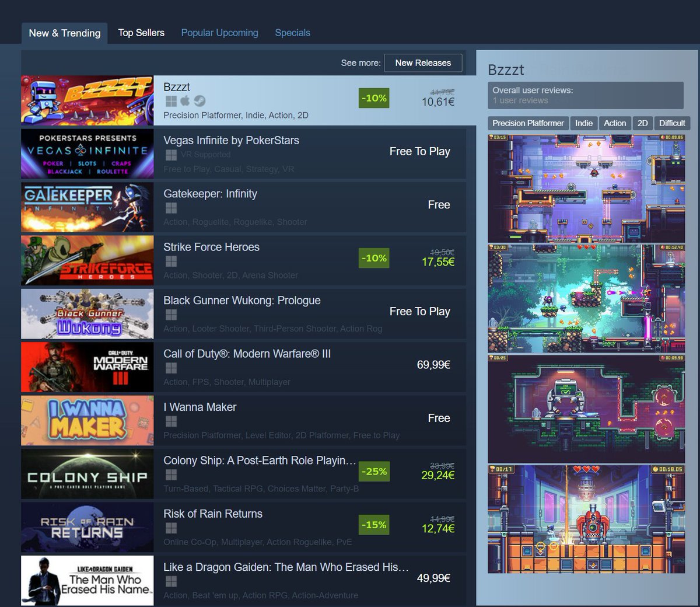The image size is (700, 607).
Task: Click the Black Gunner Wukong: Prologue title
Action: click(242, 301)
